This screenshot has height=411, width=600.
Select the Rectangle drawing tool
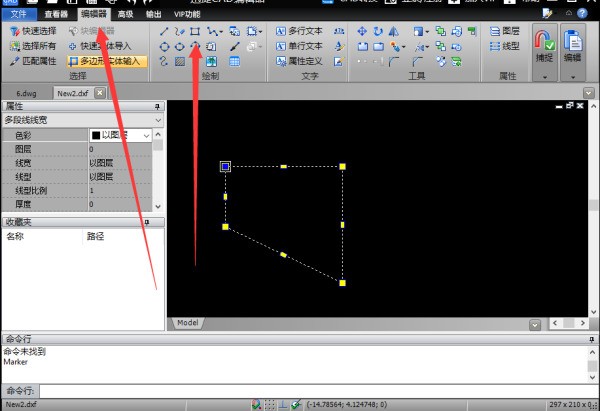(x=195, y=31)
